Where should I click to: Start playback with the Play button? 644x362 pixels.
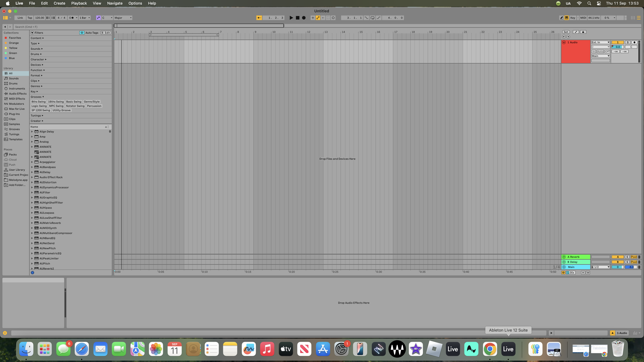[x=291, y=18]
